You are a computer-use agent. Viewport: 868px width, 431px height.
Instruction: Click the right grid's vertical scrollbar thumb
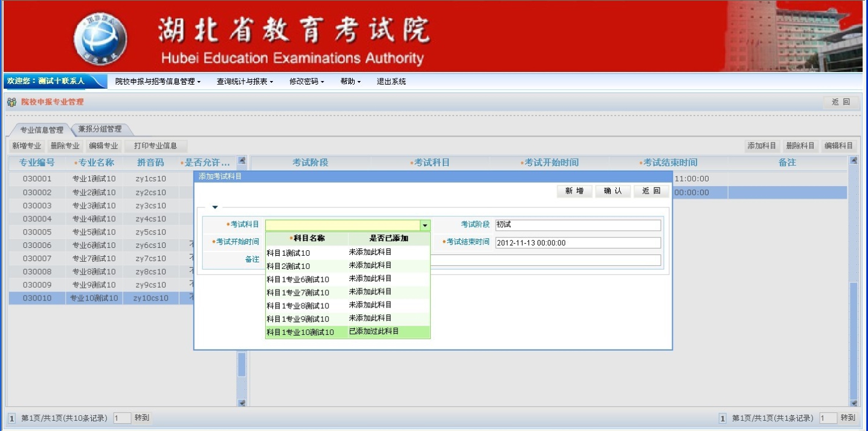point(854,339)
